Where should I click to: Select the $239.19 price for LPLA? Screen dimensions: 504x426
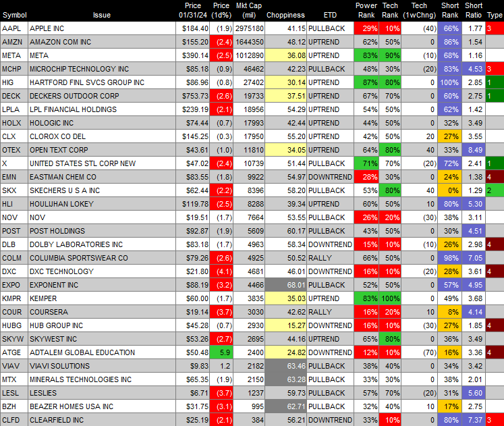(x=193, y=109)
